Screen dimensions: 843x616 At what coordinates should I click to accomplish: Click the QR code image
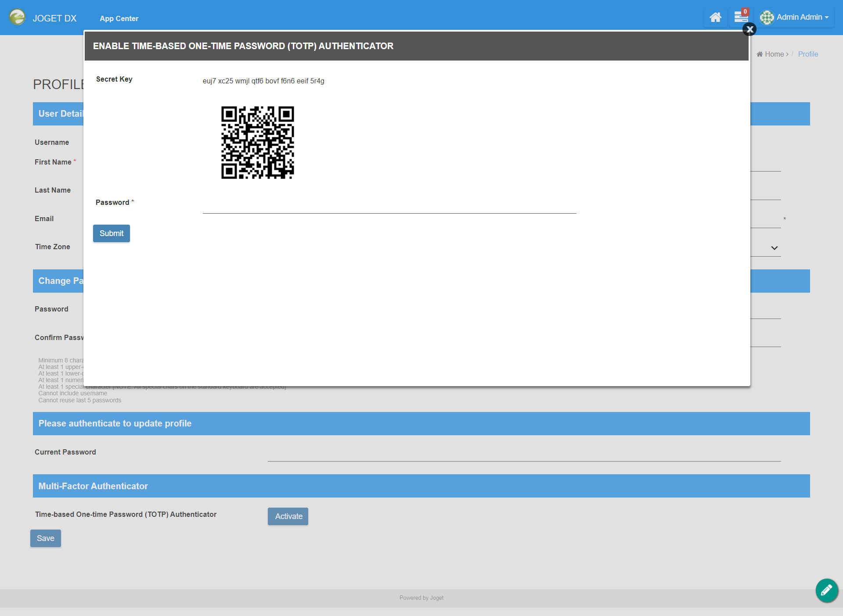click(x=257, y=143)
